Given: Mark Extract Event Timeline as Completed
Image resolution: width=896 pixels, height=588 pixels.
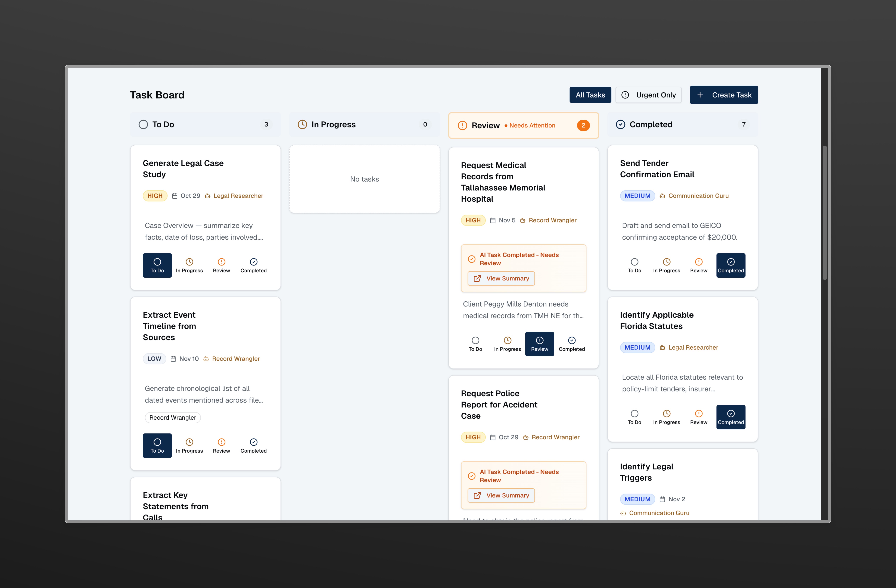Looking at the screenshot, I should pyautogui.click(x=253, y=445).
